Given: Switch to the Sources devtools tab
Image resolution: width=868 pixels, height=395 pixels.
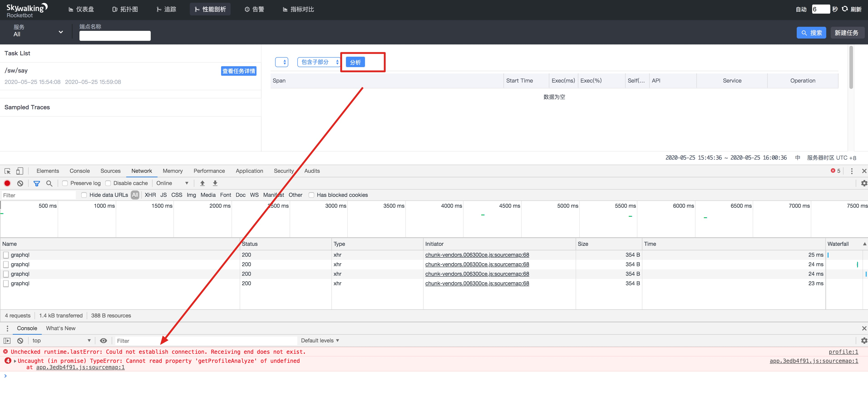Looking at the screenshot, I should click(x=110, y=171).
